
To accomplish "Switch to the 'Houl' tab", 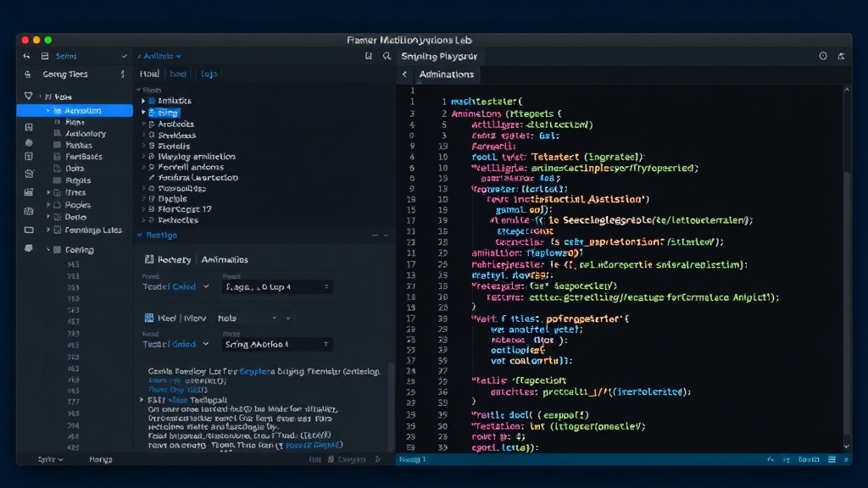I will pyautogui.click(x=149, y=74).
